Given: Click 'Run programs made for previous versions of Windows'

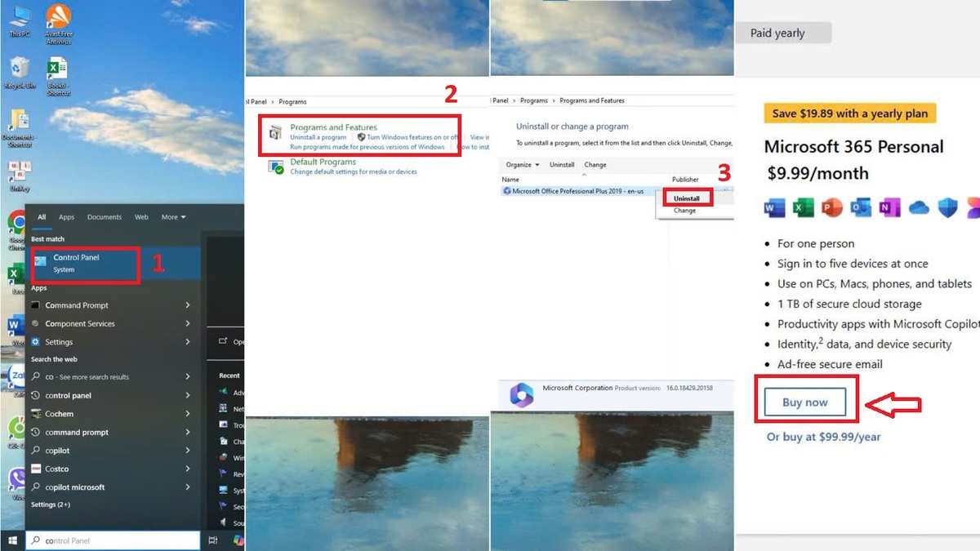Looking at the screenshot, I should pos(367,147).
